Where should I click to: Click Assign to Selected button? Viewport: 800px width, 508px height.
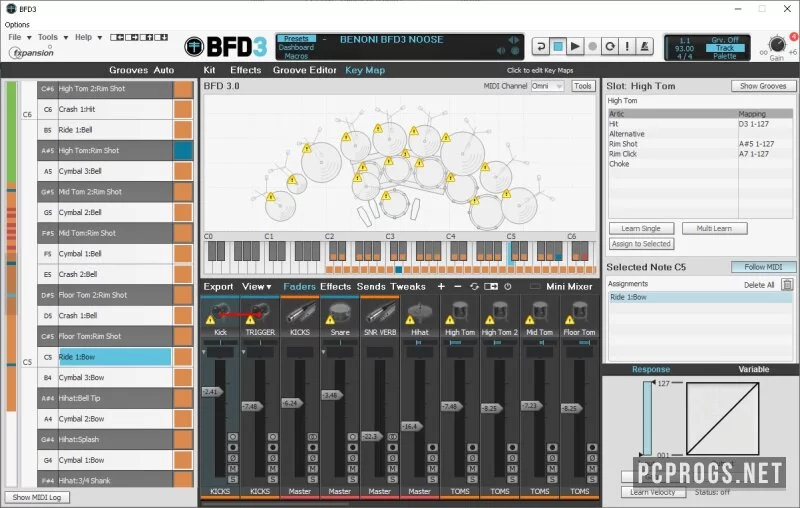click(641, 244)
